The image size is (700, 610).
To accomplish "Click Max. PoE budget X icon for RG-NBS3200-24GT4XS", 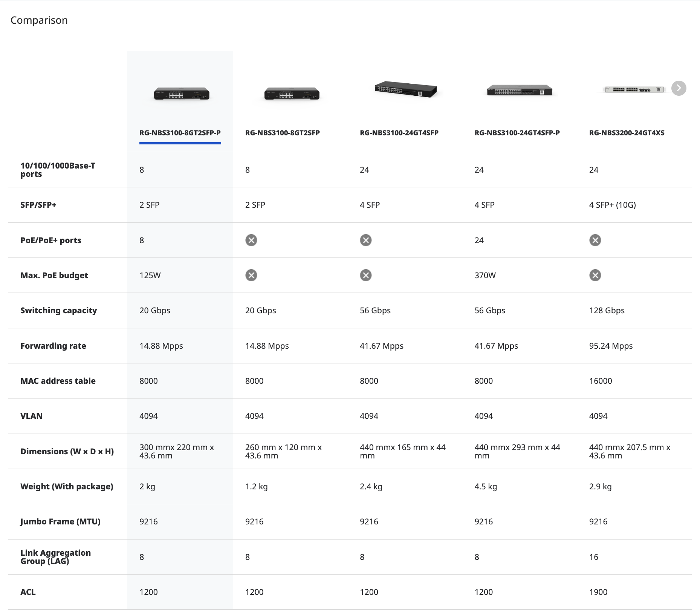I will (595, 275).
